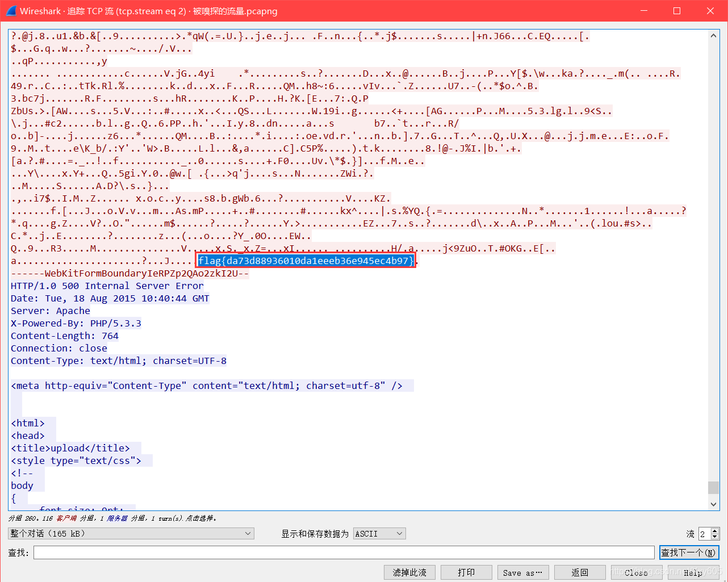Click the 'Server: Apache' line
The height and width of the screenshot is (582, 728).
51,311
